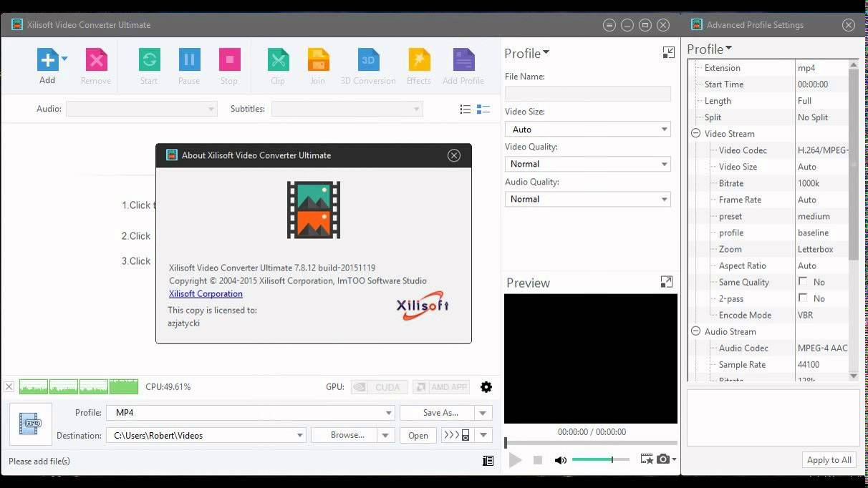Select the Bitrate 1000k value
Image resolution: width=868 pixels, height=488 pixels.
(822, 183)
